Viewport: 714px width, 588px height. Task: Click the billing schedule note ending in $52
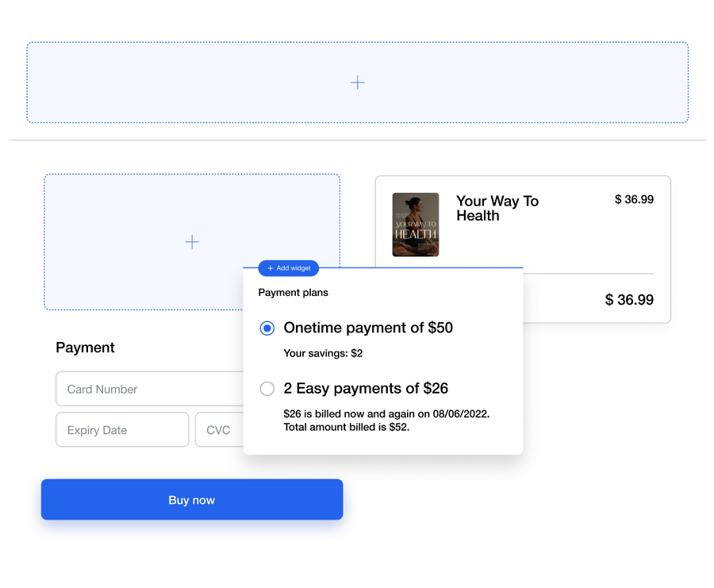[x=386, y=421]
